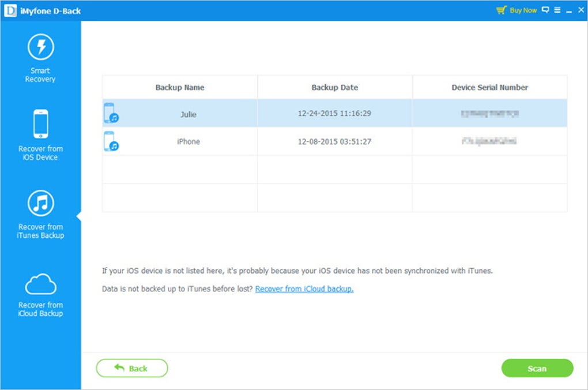Click the Backup Name column header
Screen dimensions: 588x390
coord(180,88)
